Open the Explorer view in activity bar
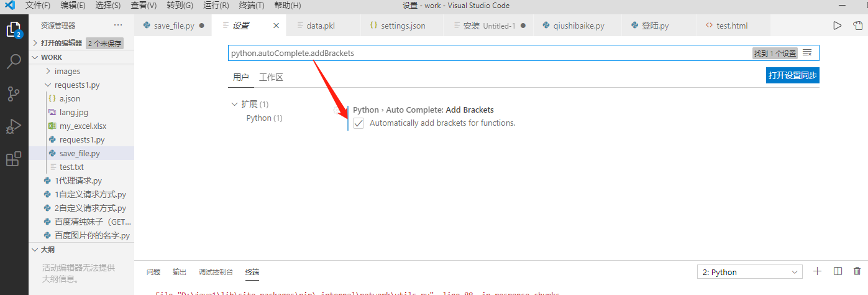This screenshot has height=295, width=868. (x=14, y=29)
